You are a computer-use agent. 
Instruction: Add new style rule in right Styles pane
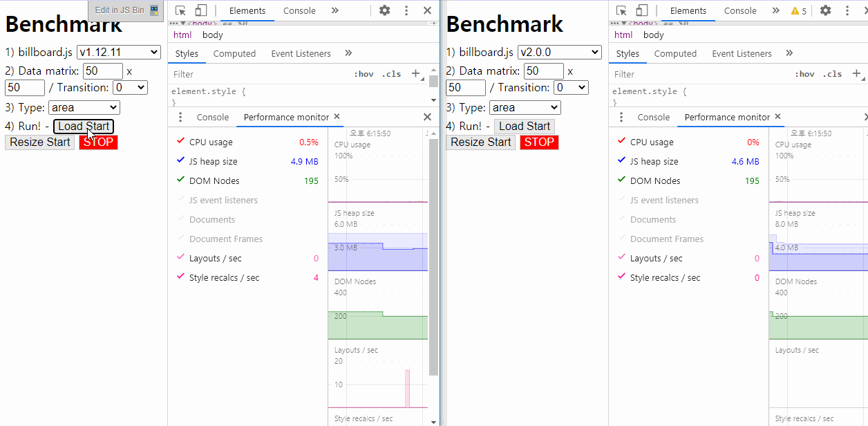pyautogui.click(x=857, y=73)
